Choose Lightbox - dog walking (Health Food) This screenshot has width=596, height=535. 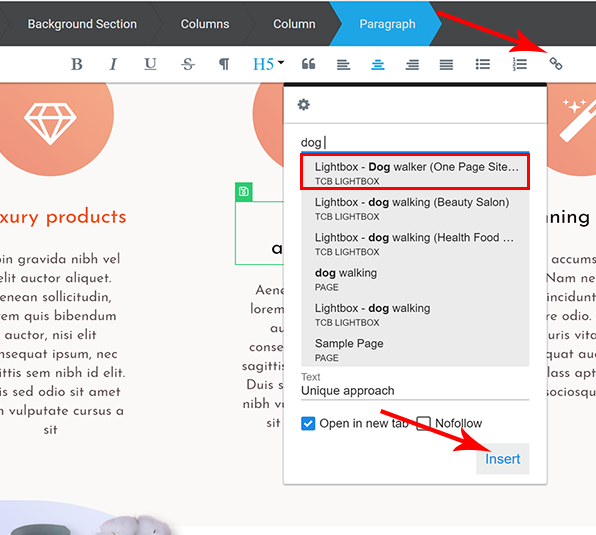415,243
